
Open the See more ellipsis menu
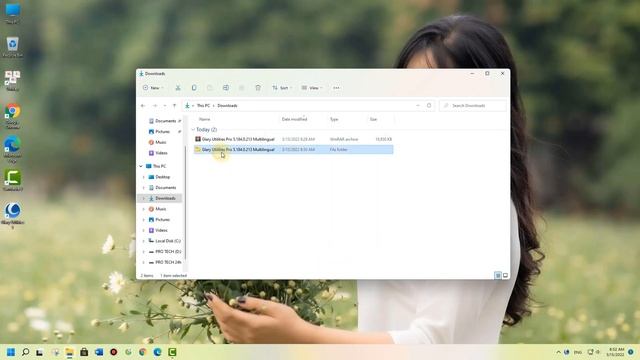[x=336, y=88]
